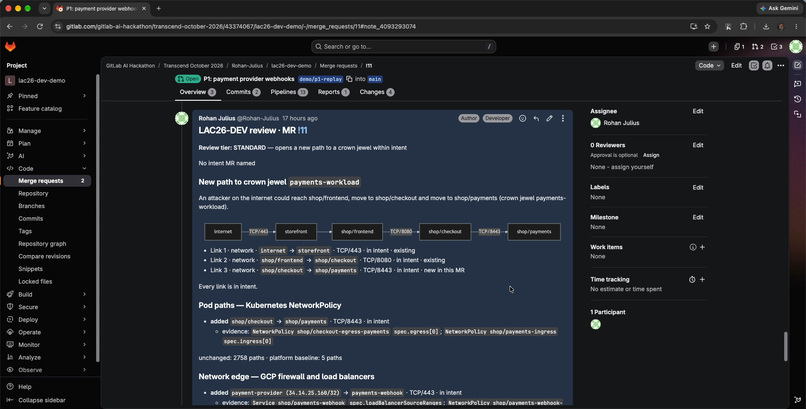This screenshot has width=806, height=409.
Task: Open the Code dropdown button
Action: point(709,66)
